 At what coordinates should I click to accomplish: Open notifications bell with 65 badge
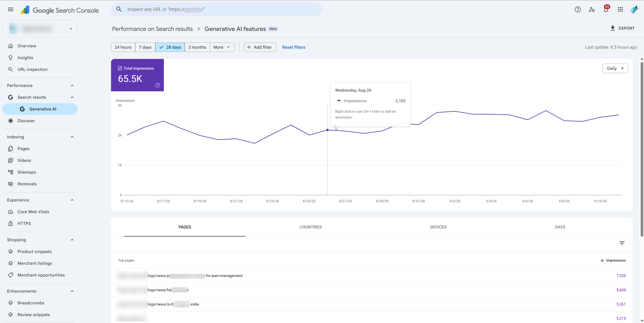pyautogui.click(x=606, y=9)
